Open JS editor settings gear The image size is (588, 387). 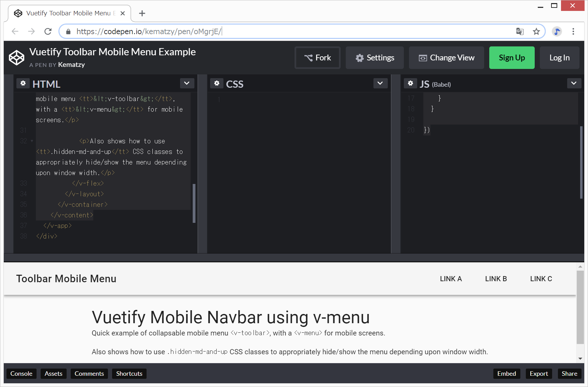click(x=410, y=83)
